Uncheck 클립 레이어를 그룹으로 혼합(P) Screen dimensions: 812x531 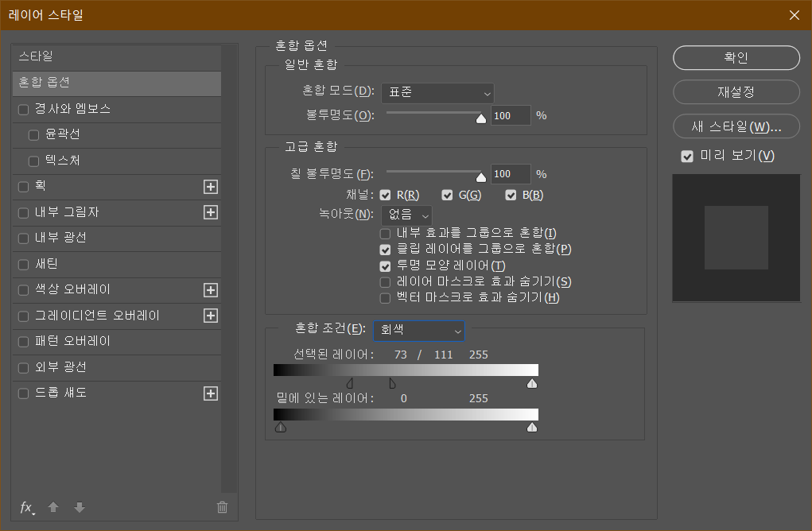(385, 250)
